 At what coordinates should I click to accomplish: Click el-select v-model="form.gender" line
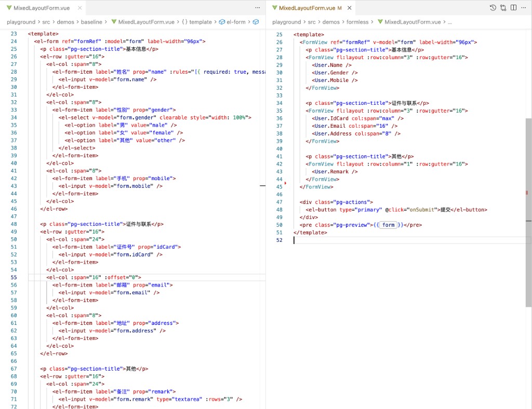(x=155, y=118)
